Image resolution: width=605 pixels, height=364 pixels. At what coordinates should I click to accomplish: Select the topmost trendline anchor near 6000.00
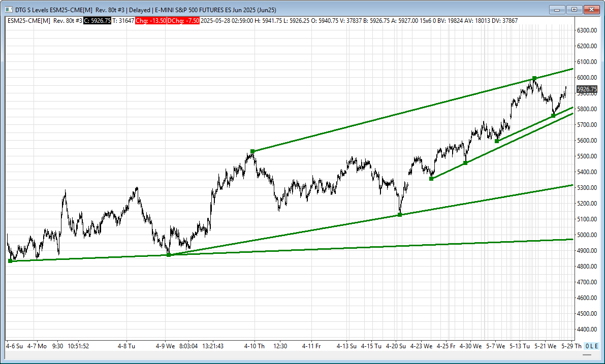[x=534, y=78]
